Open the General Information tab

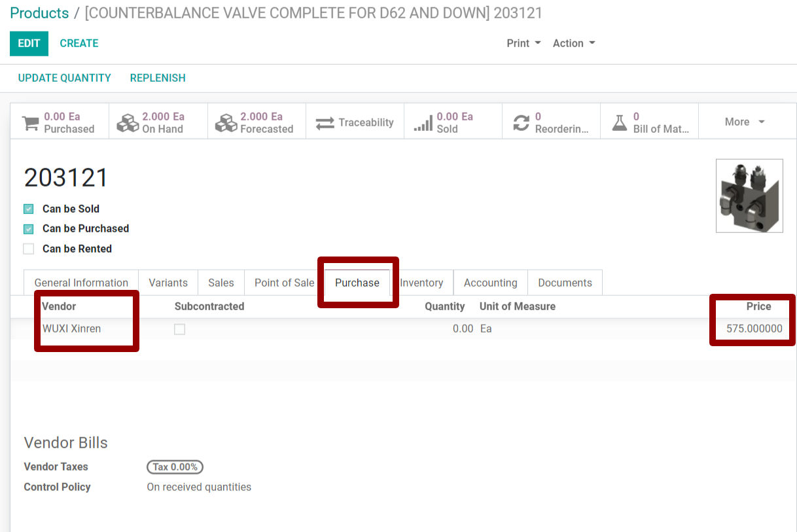(x=81, y=283)
